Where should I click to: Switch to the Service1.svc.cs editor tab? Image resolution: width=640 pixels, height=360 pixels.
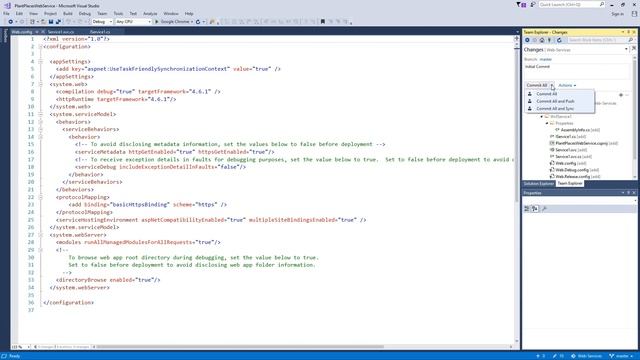(x=61, y=31)
